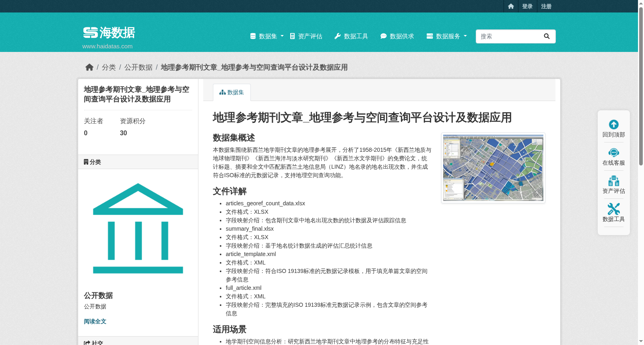Open the map preview thumbnail
Screen dimensions: 644x345
click(x=493, y=168)
